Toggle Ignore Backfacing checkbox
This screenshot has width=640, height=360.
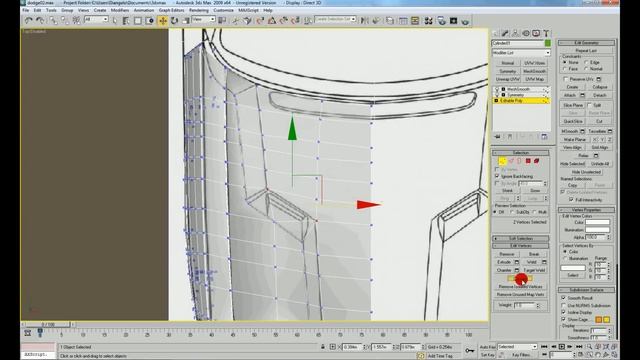coord(497,176)
